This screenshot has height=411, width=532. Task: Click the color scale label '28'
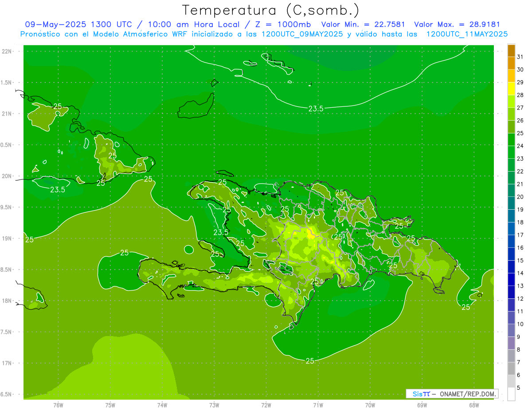click(520, 95)
